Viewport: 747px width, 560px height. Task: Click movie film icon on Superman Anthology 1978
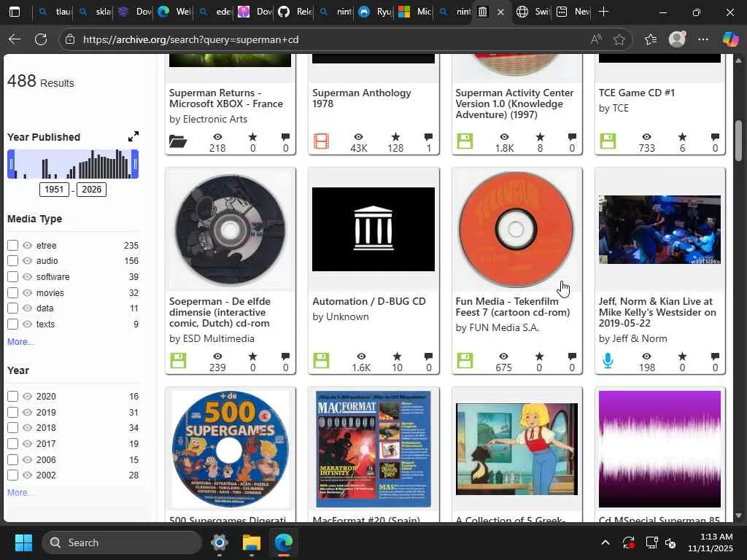(x=321, y=141)
